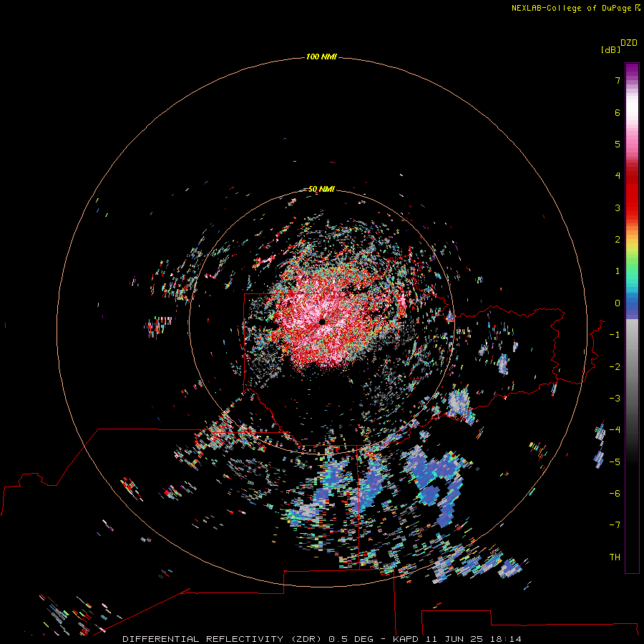Click the 100 NMI range ring label
The image size is (644, 644).
coord(321,57)
